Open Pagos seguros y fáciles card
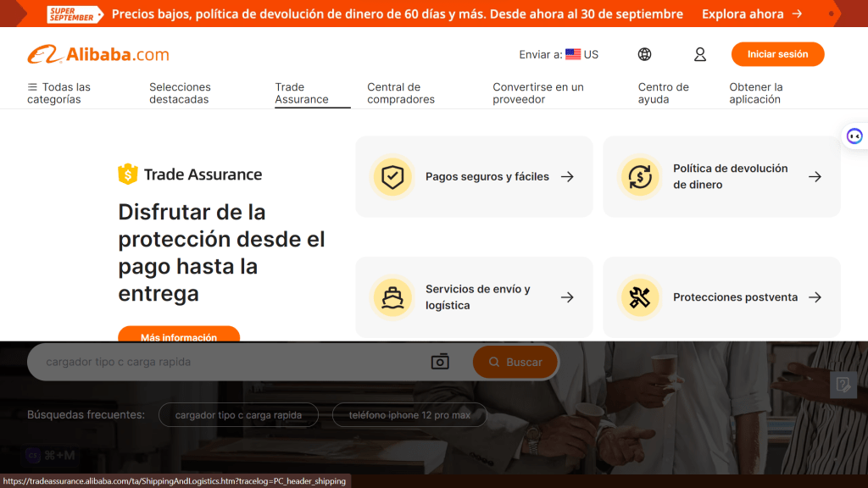Image resolution: width=868 pixels, height=488 pixels. (474, 176)
